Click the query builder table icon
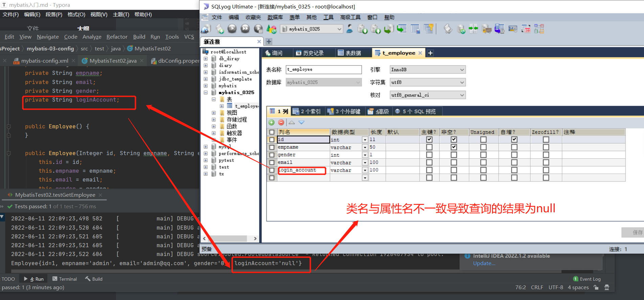The width and height of the screenshot is (644, 300). click(x=526, y=29)
